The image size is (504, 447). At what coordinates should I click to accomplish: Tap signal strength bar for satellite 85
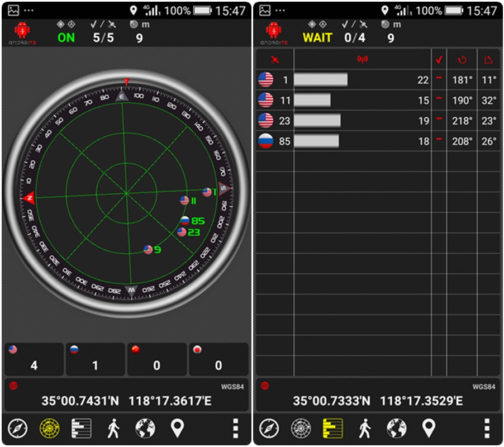click(x=317, y=141)
